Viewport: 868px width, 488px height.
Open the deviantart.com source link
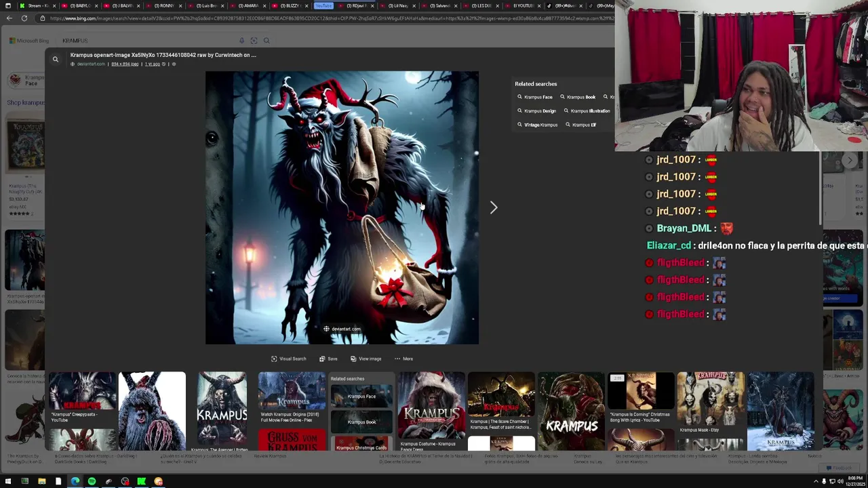point(91,64)
